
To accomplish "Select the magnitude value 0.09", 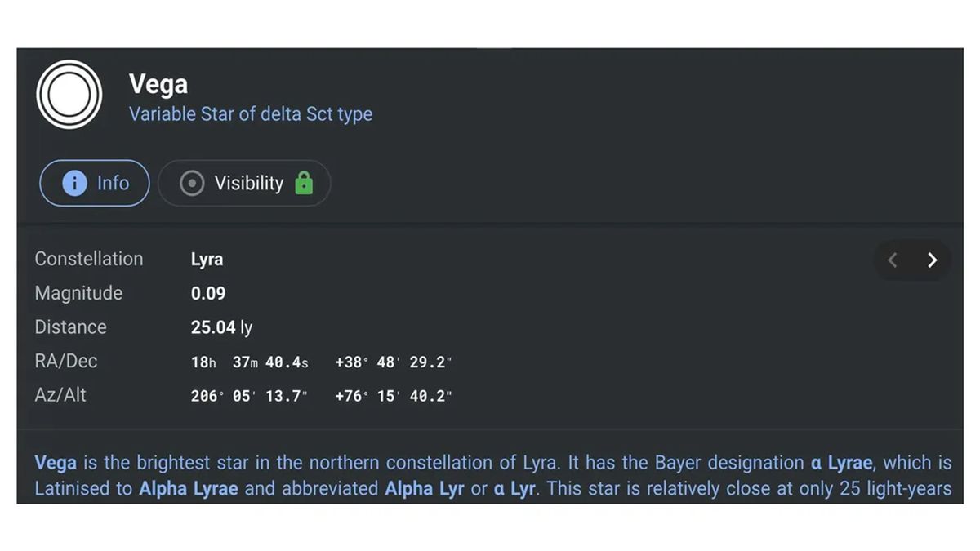I will [208, 294].
